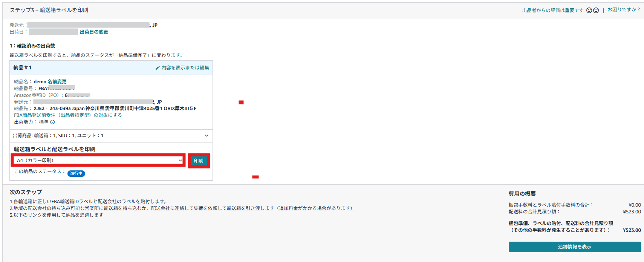Click the sad face feedback icon
The height and width of the screenshot is (262, 644).
click(x=596, y=11)
